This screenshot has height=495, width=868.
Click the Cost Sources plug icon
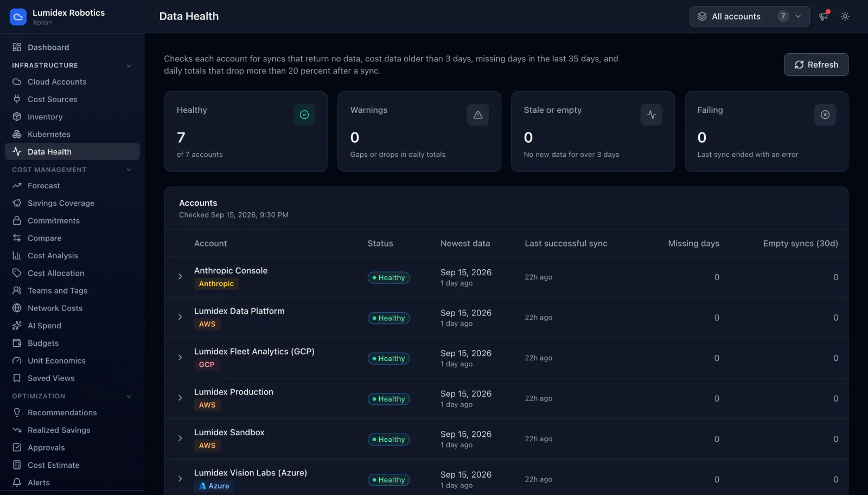pos(17,99)
